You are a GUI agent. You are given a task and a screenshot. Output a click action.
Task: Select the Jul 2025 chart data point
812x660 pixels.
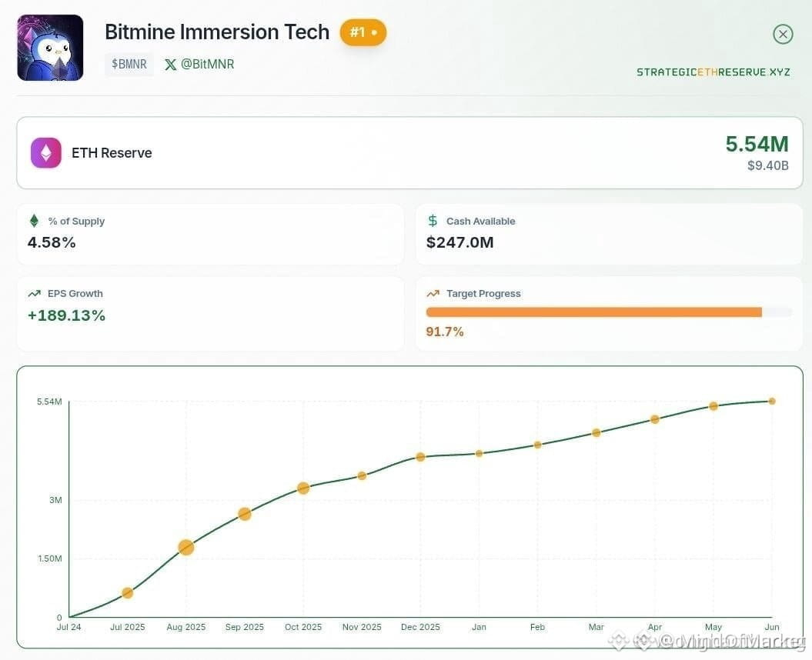128,593
